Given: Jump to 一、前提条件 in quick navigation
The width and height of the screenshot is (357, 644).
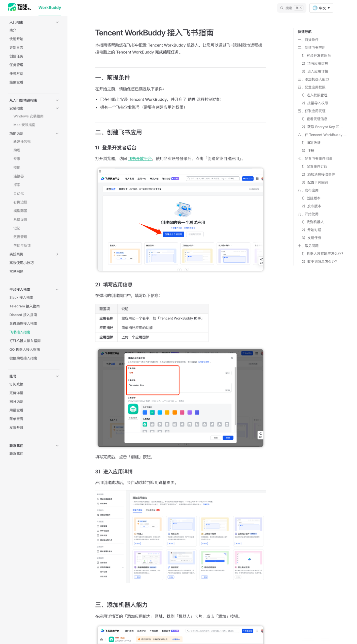Looking at the screenshot, I should [308, 40].
